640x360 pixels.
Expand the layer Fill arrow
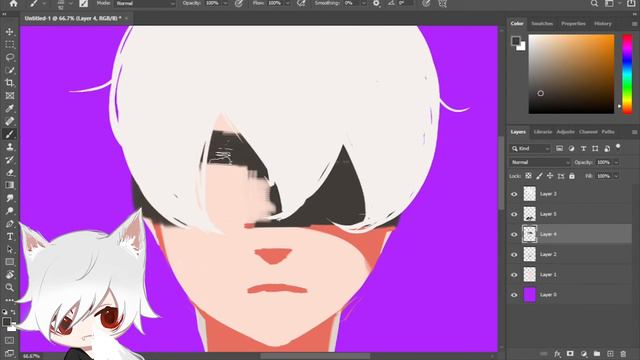point(616,176)
